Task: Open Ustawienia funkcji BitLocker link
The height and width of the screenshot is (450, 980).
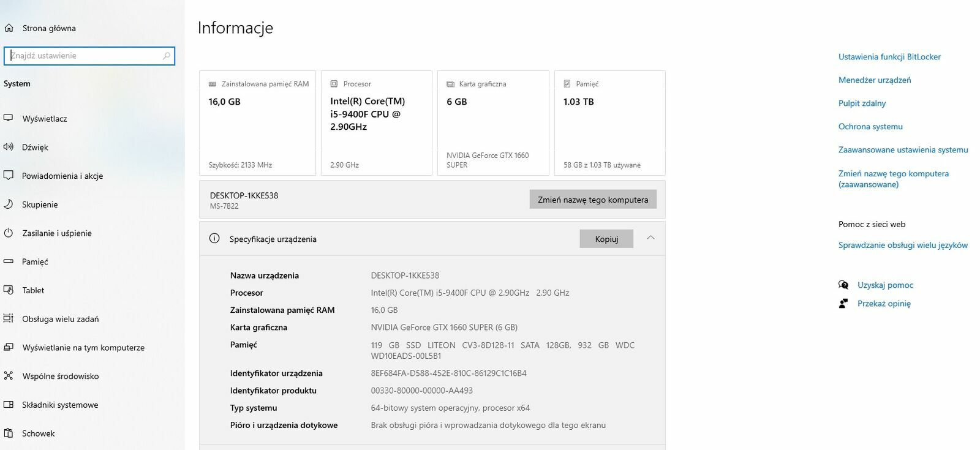Action: click(x=889, y=57)
